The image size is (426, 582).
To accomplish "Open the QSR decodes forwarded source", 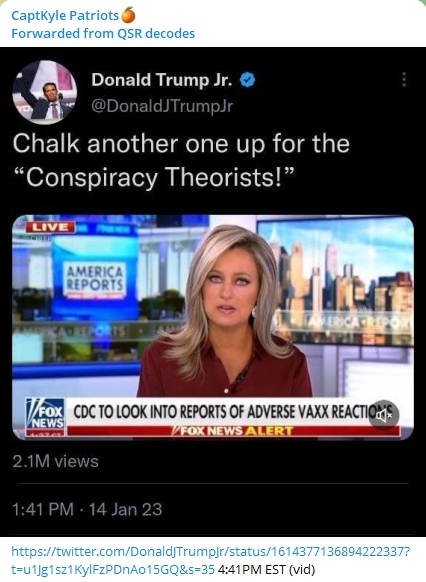I will 156,33.
